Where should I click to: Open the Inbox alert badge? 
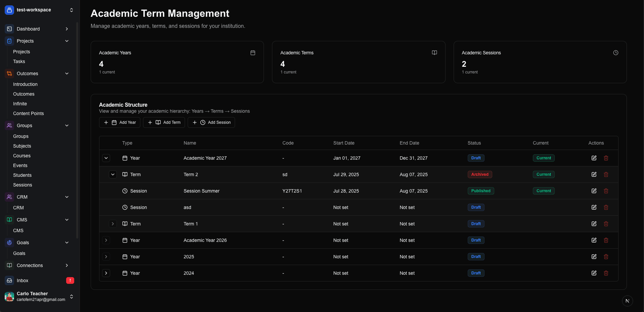[70, 280]
